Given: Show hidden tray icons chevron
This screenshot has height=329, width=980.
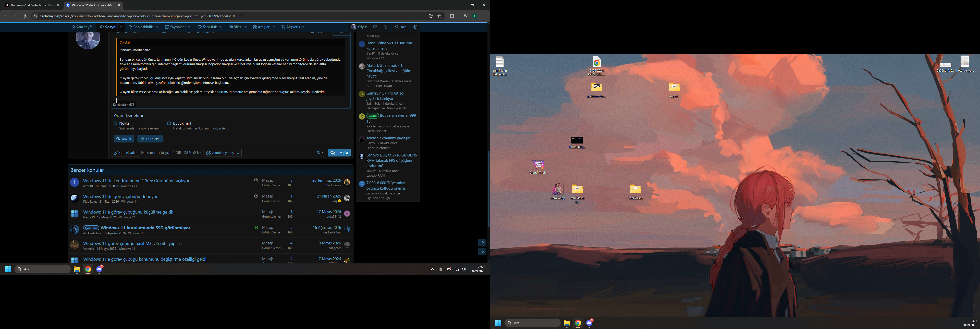Looking at the screenshot, I should point(433,269).
